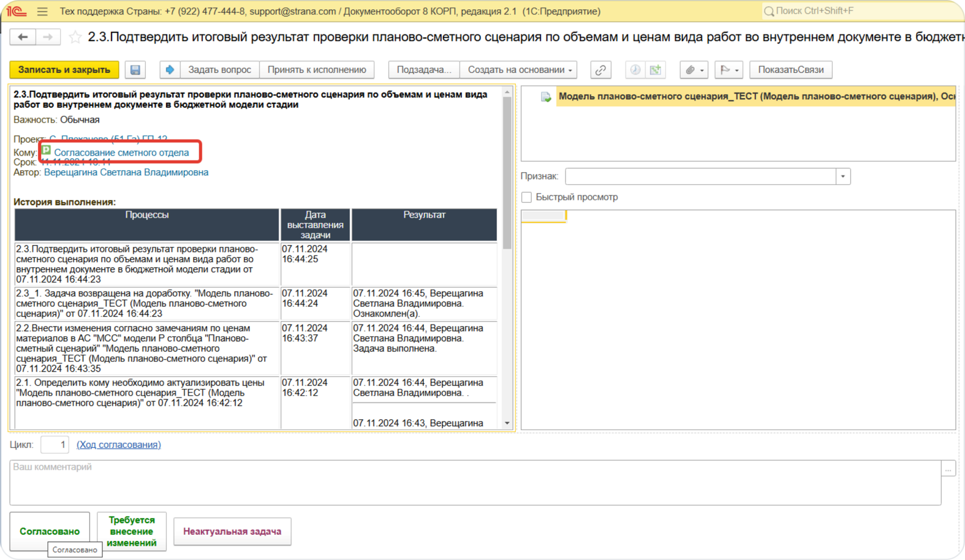The width and height of the screenshot is (965, 560).
Task: Click Принять к исполнению button
Action: [x=316, y=69]
